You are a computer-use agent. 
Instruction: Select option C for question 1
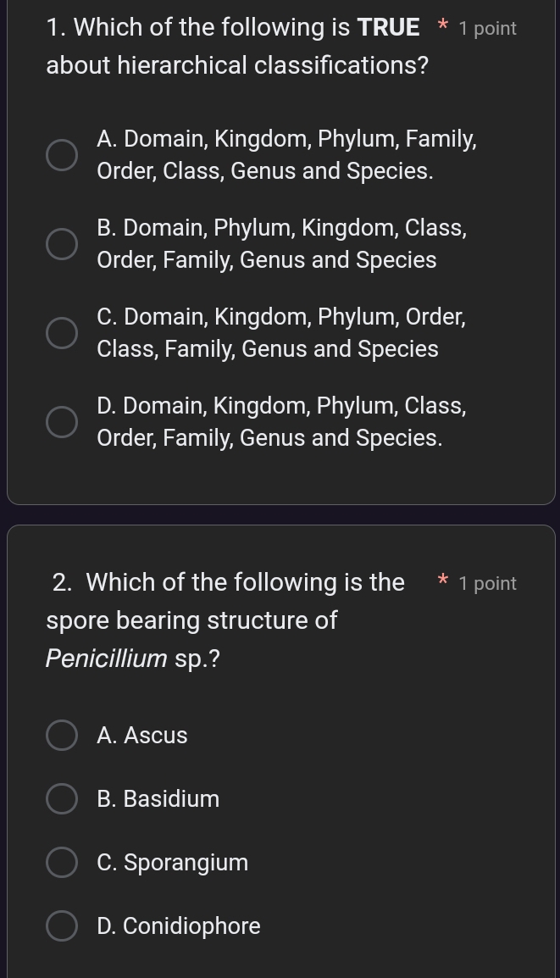[62, 333]
